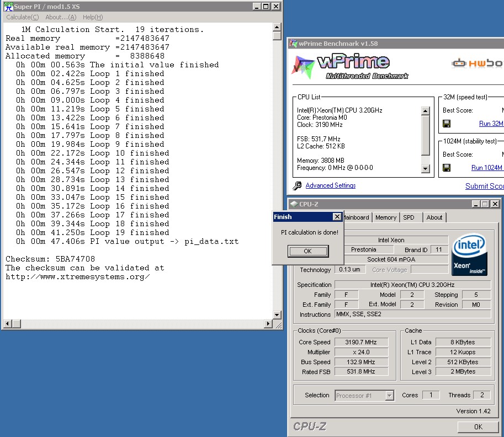Click the Super PI vertical scroll thumb
This screenshot has width=504, height=437.
point(277,35)
